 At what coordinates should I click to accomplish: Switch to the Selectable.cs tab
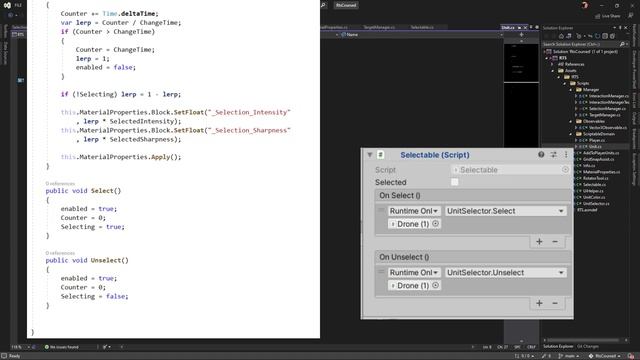pyautogui.click(x=422, y=27)
